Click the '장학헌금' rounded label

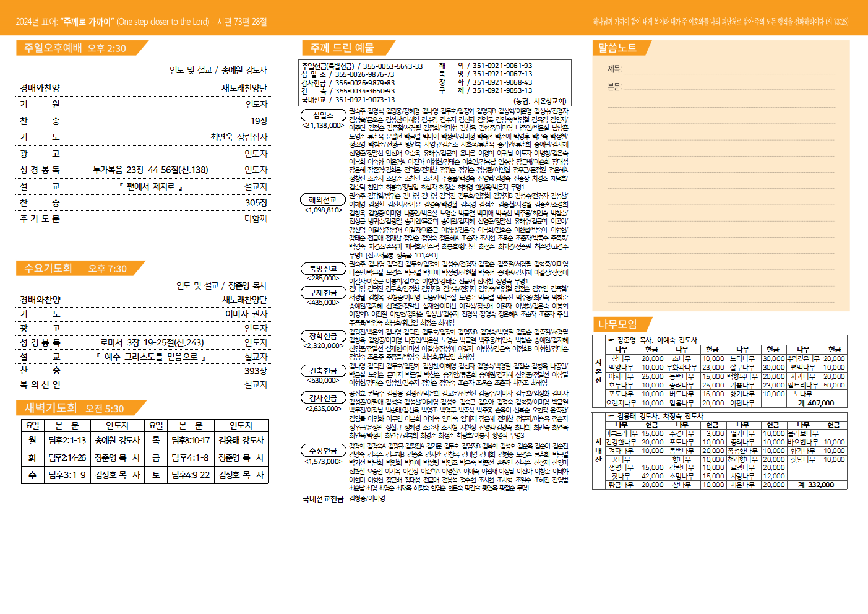pos(323,336)
